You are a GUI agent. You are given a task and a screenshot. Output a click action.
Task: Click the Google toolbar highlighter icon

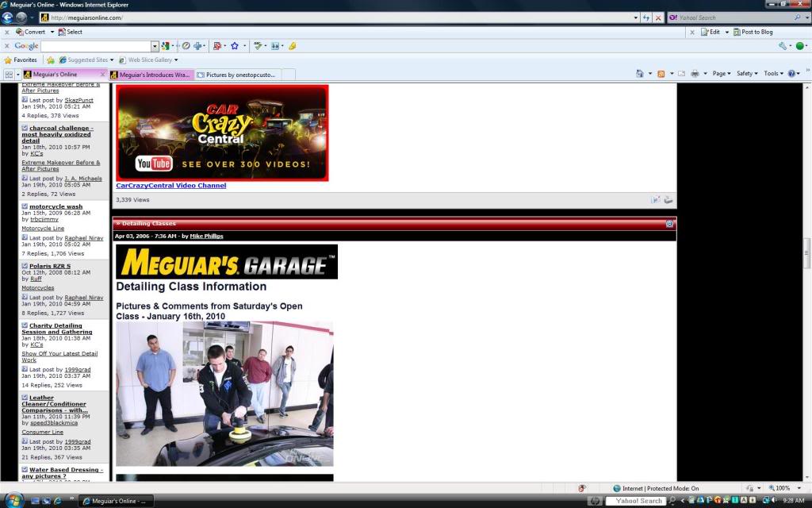292,46
